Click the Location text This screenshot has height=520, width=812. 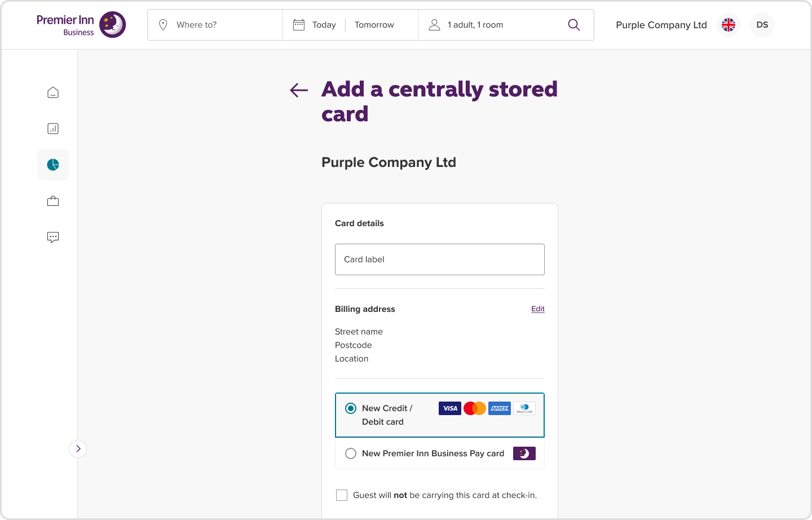(352, 359)
